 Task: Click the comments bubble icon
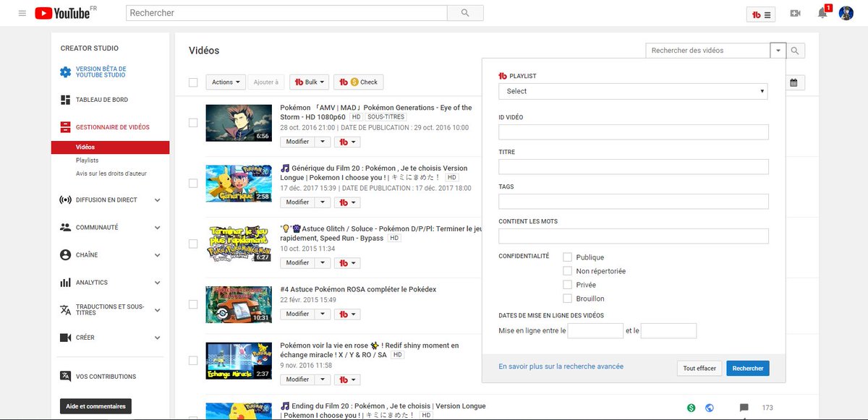[744, 408]
